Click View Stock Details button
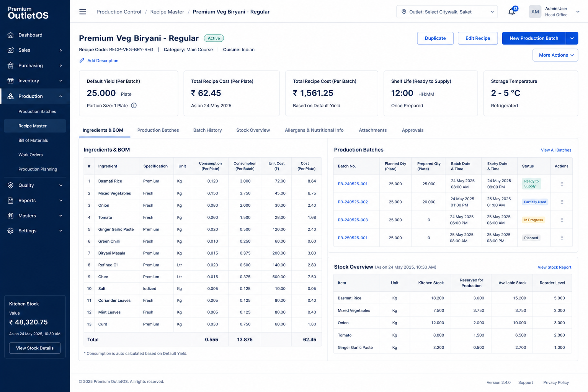 [35, 348]
